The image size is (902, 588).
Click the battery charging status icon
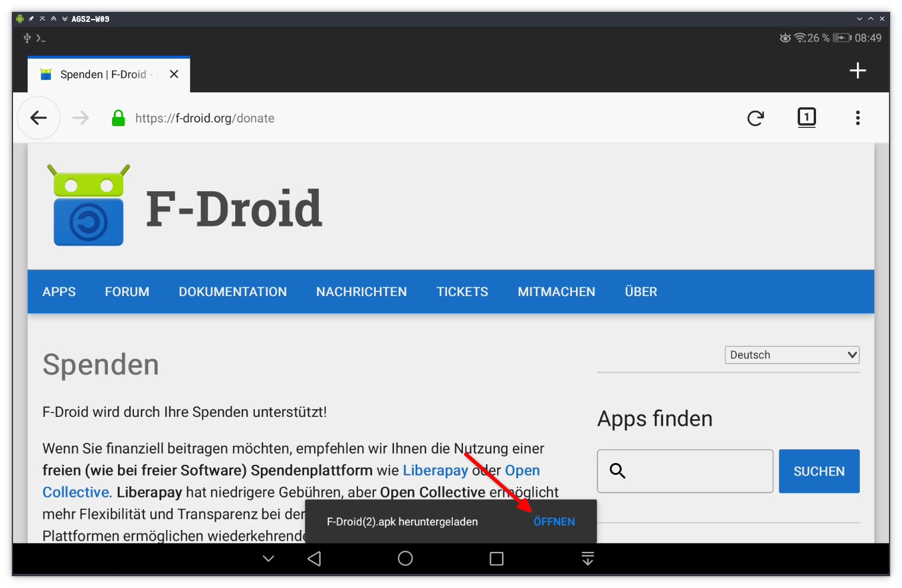pos(842,38)
